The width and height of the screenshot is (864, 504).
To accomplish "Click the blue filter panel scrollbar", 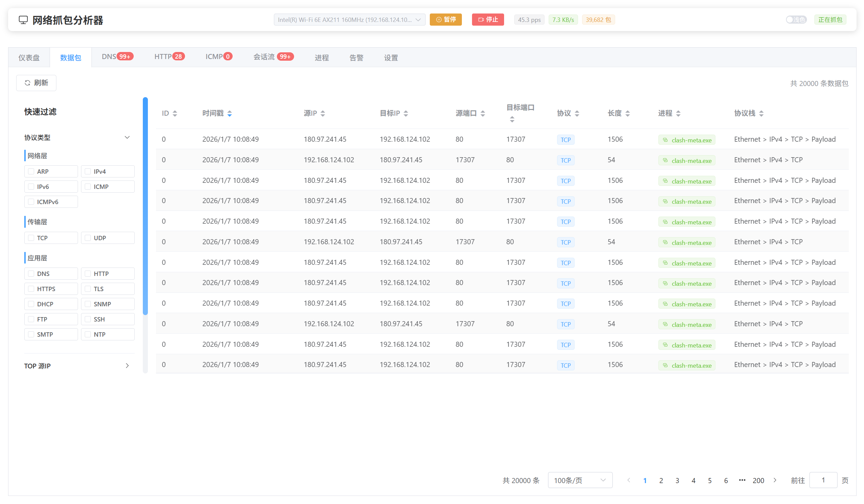I will point(146,205).
